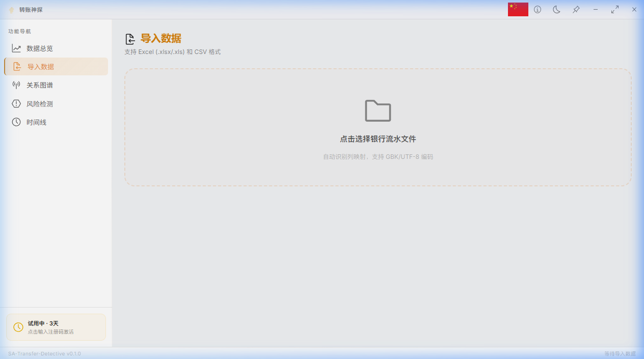The width and height of the screenshot is (644, 359).
Task: Click the 关系图谱 antenna icon
Action: 16,85
